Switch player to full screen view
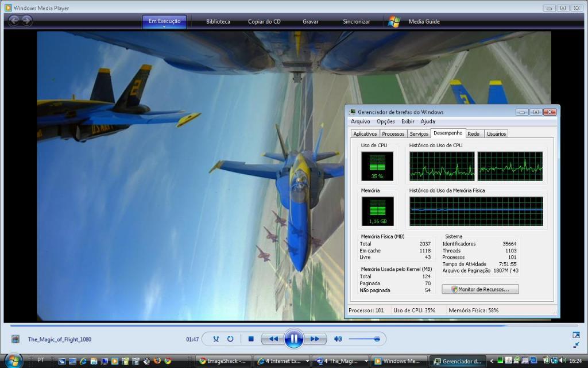 pos(576,335)
